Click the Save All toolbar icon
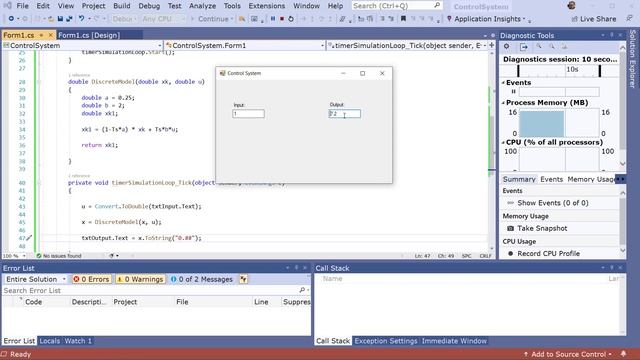640x360 pixels. click(x=69, y=19)
